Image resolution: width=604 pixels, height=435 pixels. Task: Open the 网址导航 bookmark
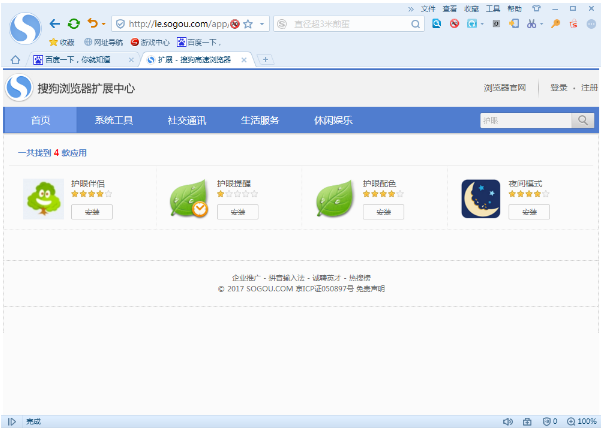coord(103,42)
